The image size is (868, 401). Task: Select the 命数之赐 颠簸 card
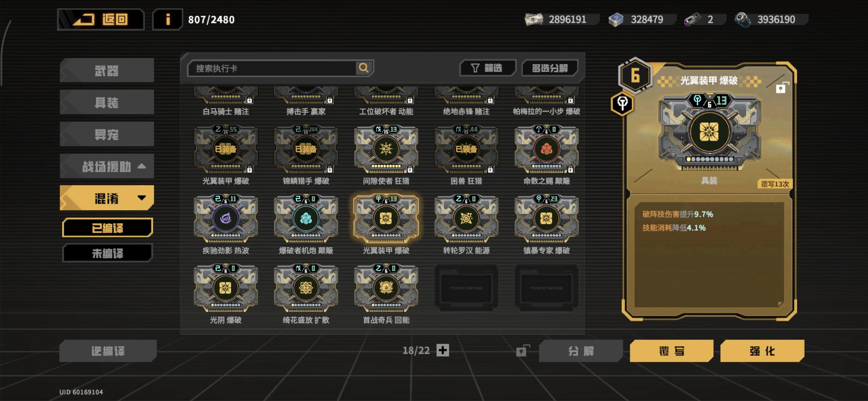click(546, 154)
